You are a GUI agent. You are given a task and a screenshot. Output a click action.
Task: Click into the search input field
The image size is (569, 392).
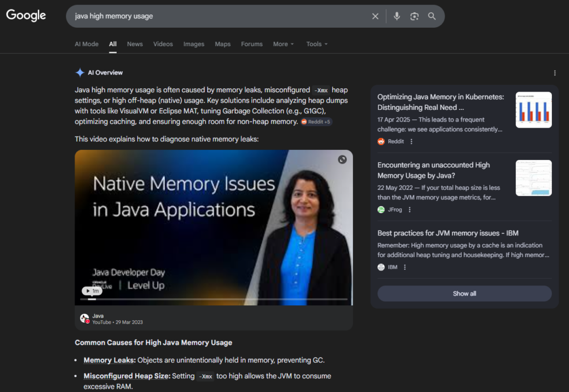tap(217, 17)
